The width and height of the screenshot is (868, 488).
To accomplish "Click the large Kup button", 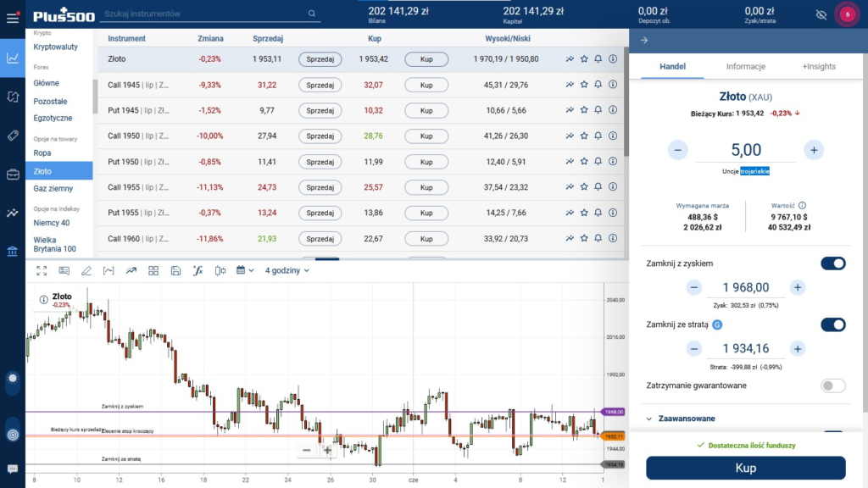I will [745, 468].
